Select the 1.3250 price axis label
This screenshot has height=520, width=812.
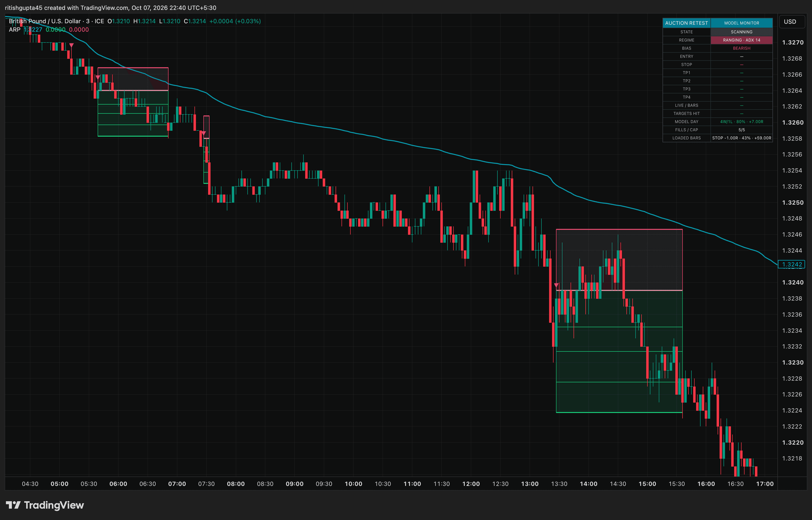(792, 203)
